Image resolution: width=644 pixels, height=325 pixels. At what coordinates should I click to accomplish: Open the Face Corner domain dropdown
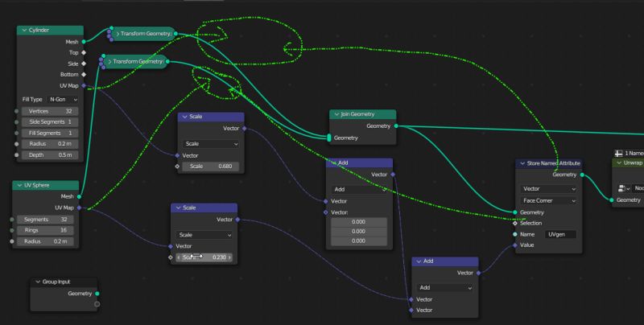548,200
